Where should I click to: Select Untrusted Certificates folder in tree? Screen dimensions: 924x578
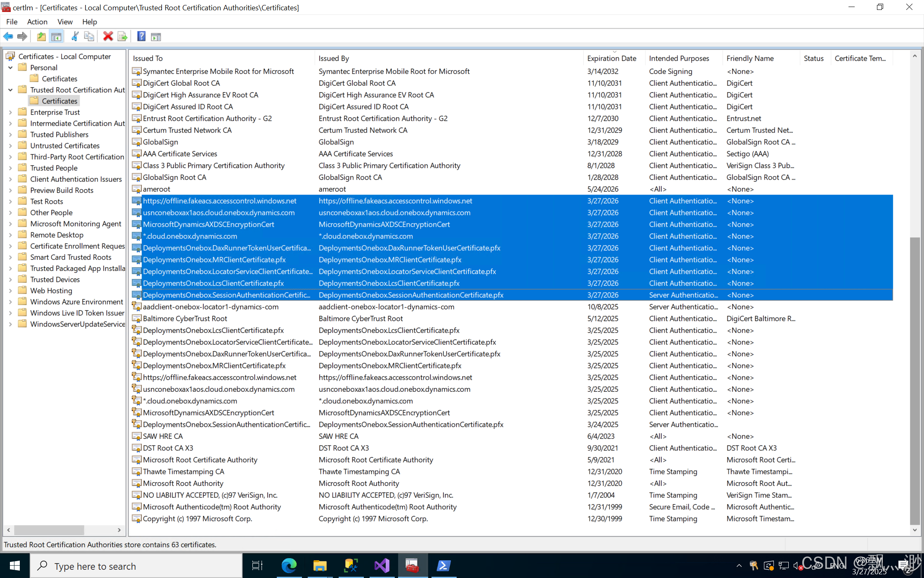pyautogui.click(x=65, y=145)
